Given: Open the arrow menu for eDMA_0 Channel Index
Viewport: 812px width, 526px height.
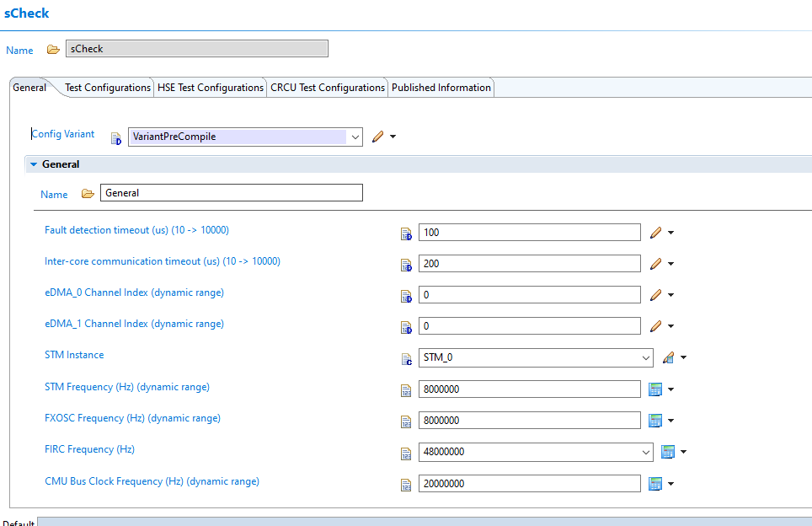Looking at the screenshot, I should [x=670, y=295].
